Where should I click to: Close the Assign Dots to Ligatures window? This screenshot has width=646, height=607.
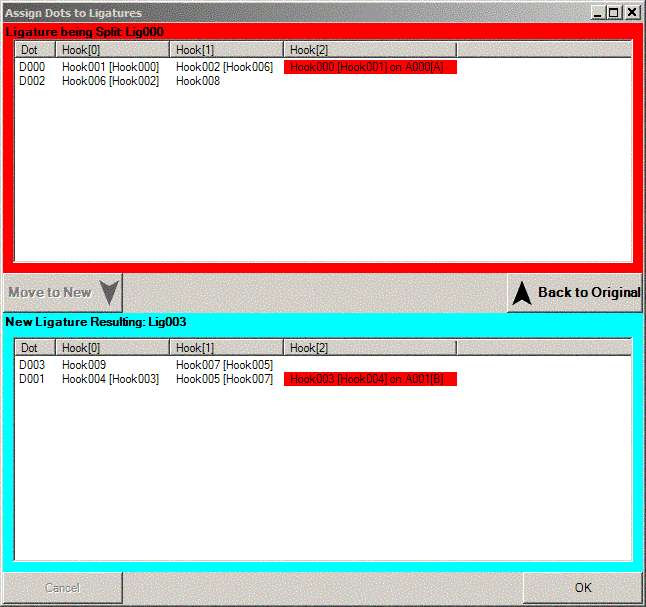[x=631, y=13]
